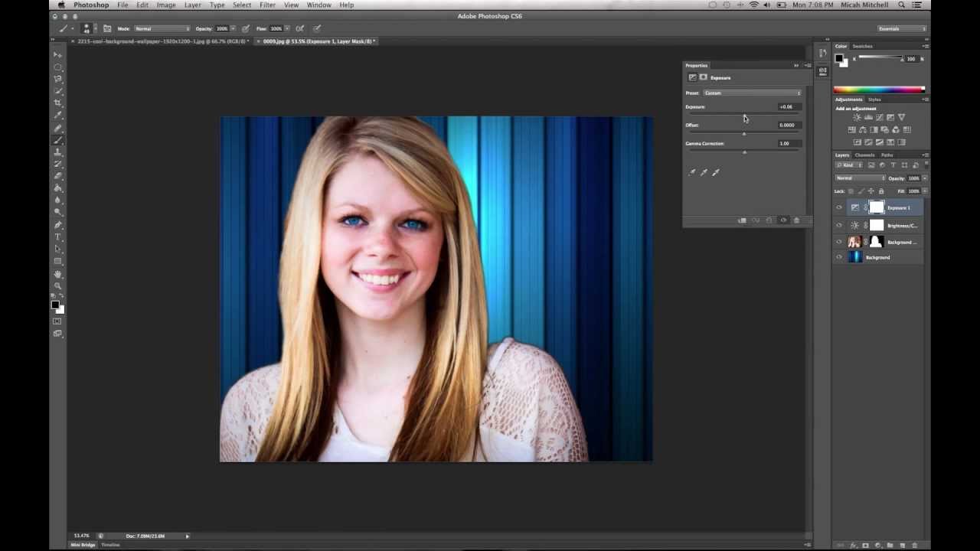Image resolution: width=980 pixels, height=551 pixels.
Task: Select the Eyedropper tool in the toolbox
Action: coord(57,116)
